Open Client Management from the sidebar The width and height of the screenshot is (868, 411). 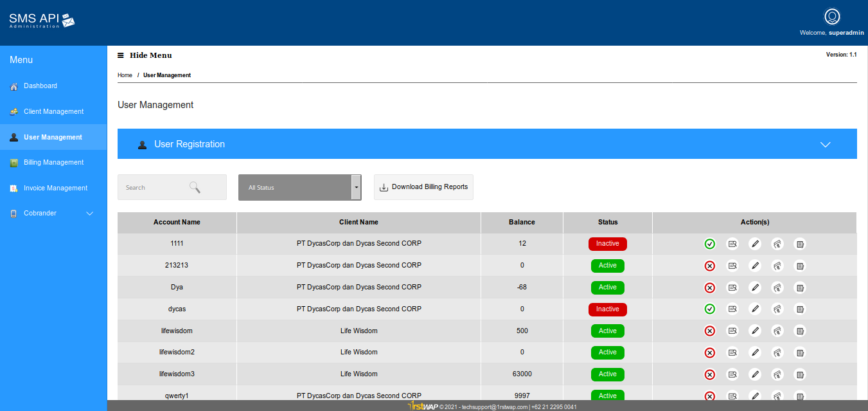tap(53, 112)
